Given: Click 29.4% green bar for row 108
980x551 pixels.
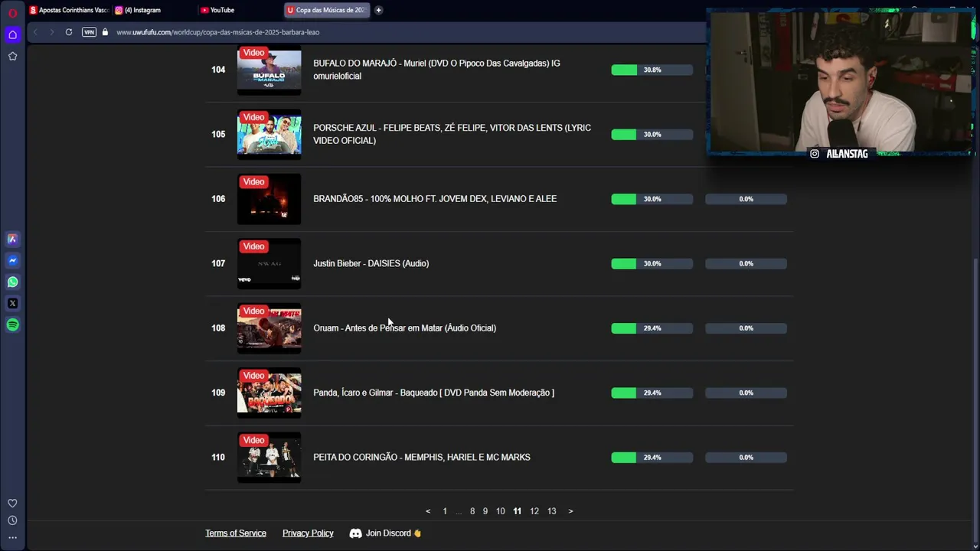Looking at the screenshot, I should coord(652,328).
